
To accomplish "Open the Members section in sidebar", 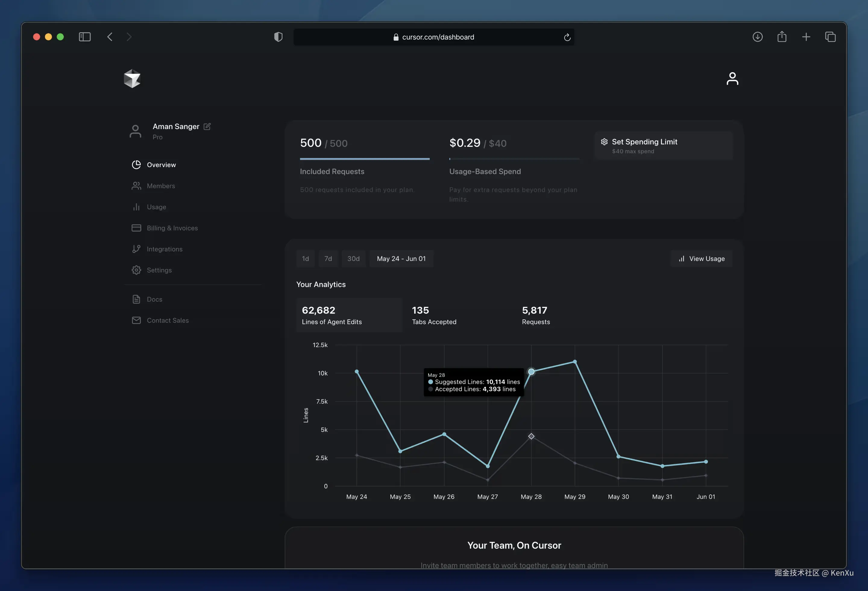I will click(x=161, y=186).
